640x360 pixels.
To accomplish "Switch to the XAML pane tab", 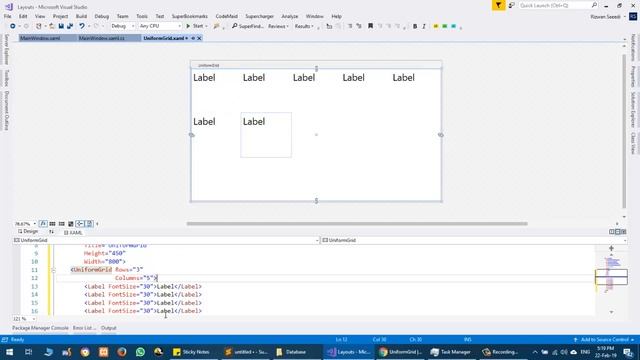I will coord(73,232).
